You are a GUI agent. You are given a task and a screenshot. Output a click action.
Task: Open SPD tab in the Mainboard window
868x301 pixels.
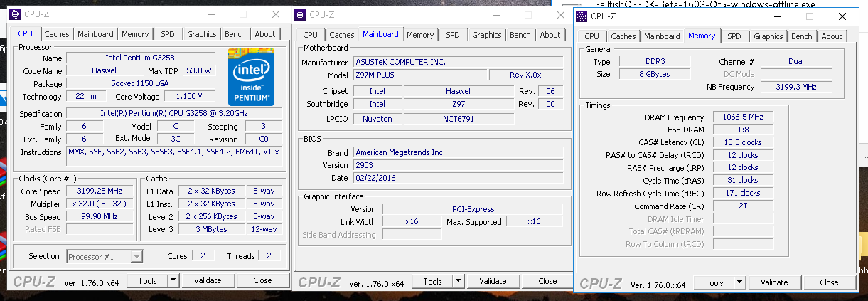(452, 35)
